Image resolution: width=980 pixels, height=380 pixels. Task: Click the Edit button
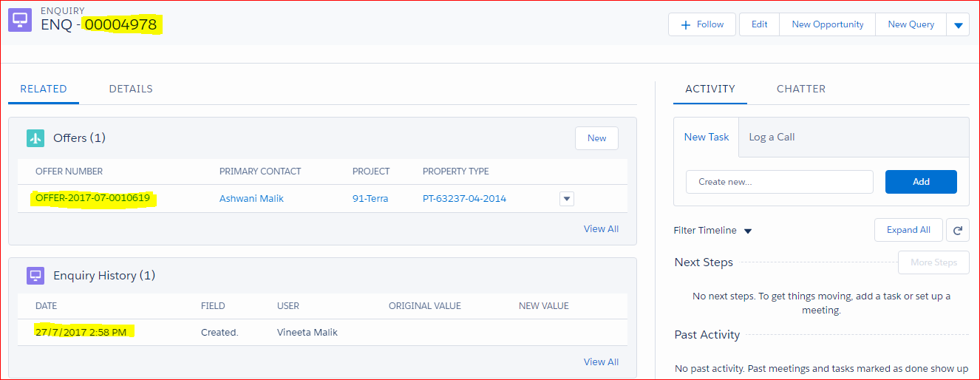coord(759,24)
